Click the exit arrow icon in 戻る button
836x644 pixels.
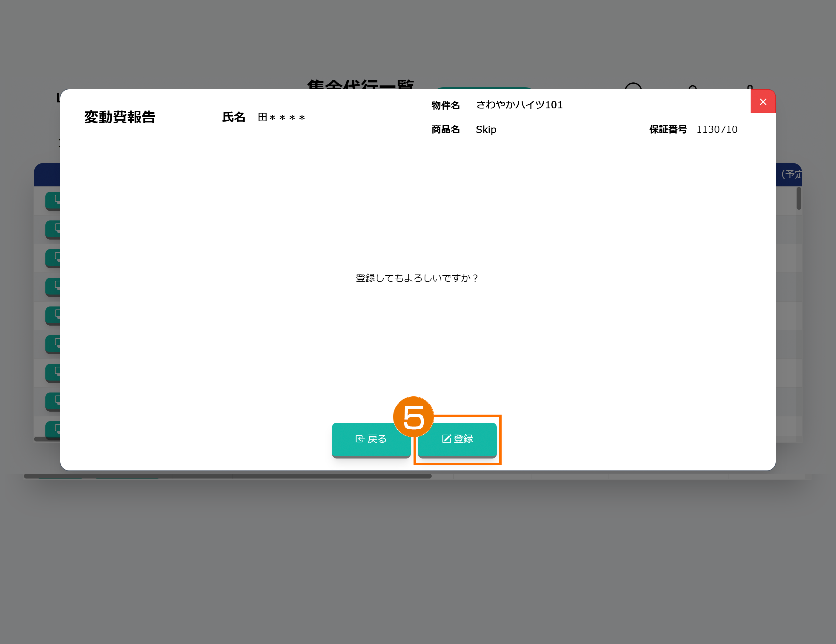click(359, 439)
